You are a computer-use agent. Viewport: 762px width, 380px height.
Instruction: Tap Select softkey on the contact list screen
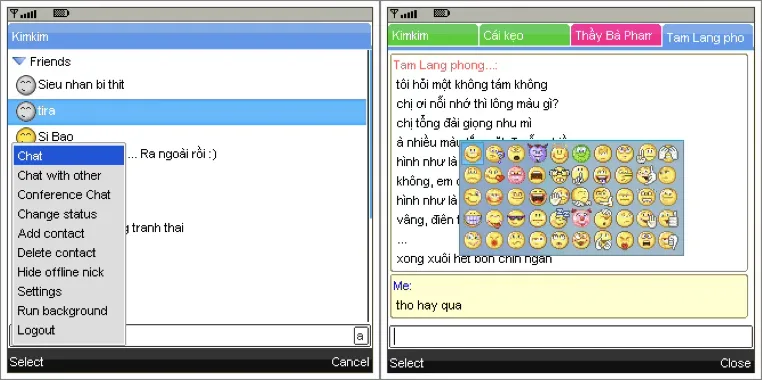[26, 362]
